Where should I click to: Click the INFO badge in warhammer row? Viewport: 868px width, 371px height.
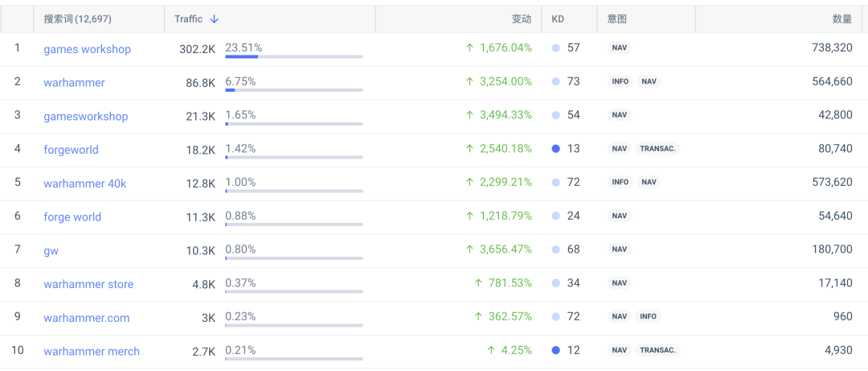(x=620, y=81)
